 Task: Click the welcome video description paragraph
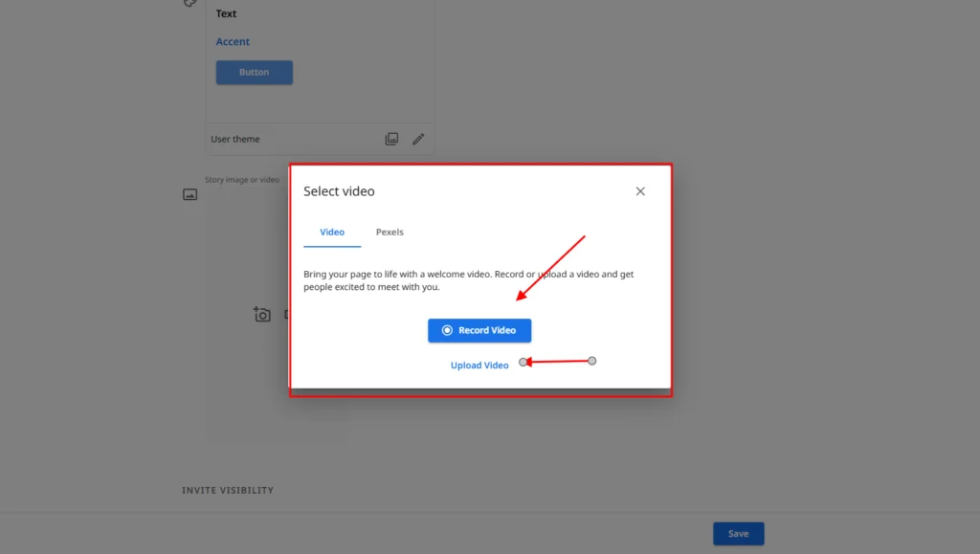pos(468,280)
